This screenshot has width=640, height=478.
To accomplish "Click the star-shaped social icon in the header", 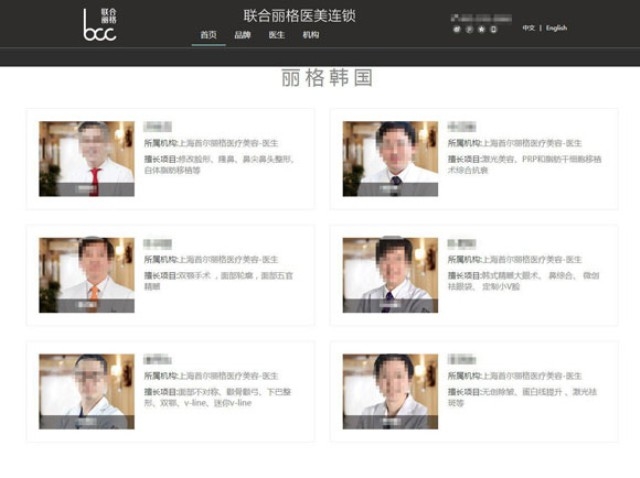I will coord(482,29).
